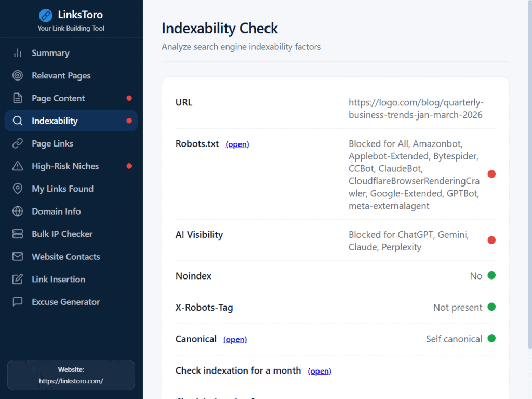
Task: Open the Robots.txt (open) link
Action: click(x=237, y=144)
